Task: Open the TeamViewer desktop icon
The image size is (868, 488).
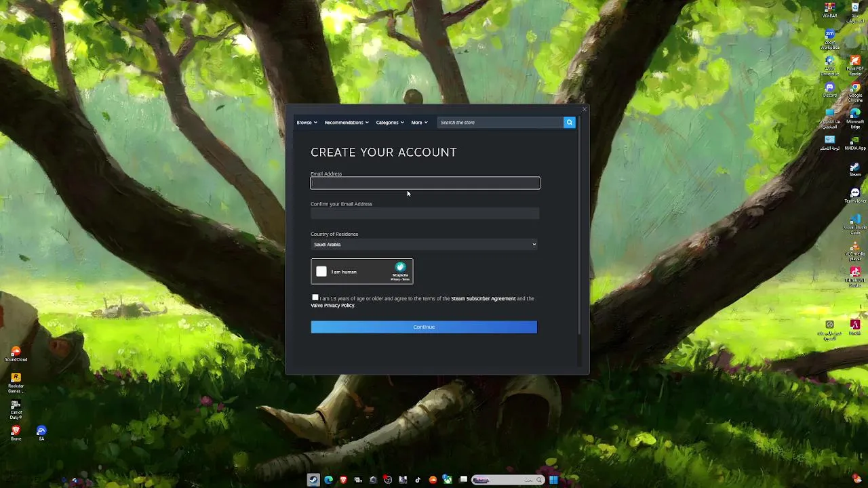Action: tap(855, 196)
